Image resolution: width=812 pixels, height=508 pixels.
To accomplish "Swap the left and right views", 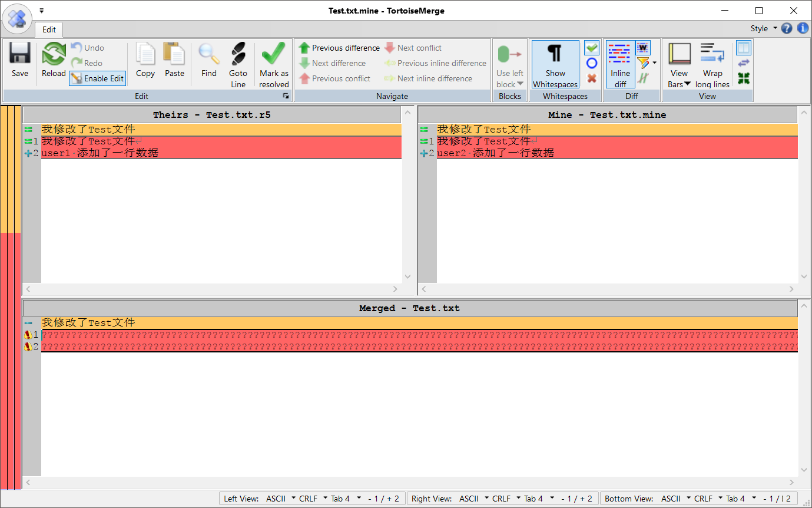I will click(x=744, y=63).
